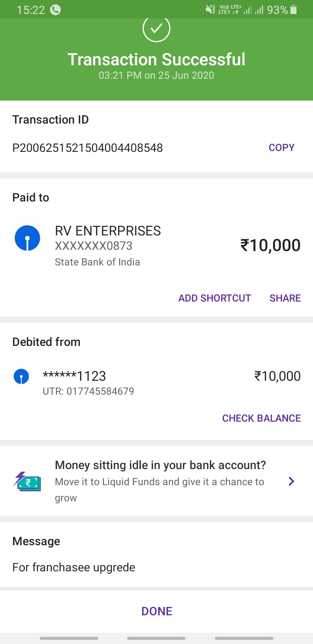Tap the transaction ID number text
This screenshot has height=644, width=313.
[87, 148]
